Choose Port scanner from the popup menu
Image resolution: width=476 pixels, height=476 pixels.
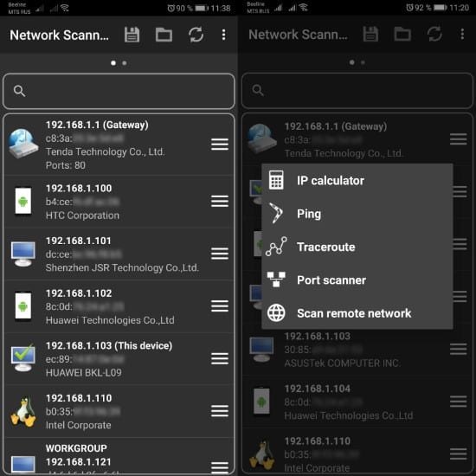(357, 280)
